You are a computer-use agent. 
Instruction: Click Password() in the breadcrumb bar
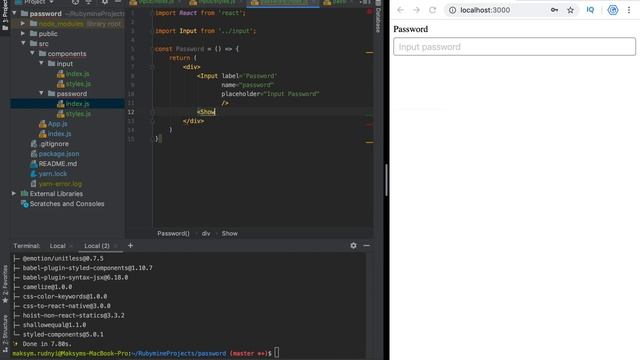pyautogui.click(x=173, y=233)
